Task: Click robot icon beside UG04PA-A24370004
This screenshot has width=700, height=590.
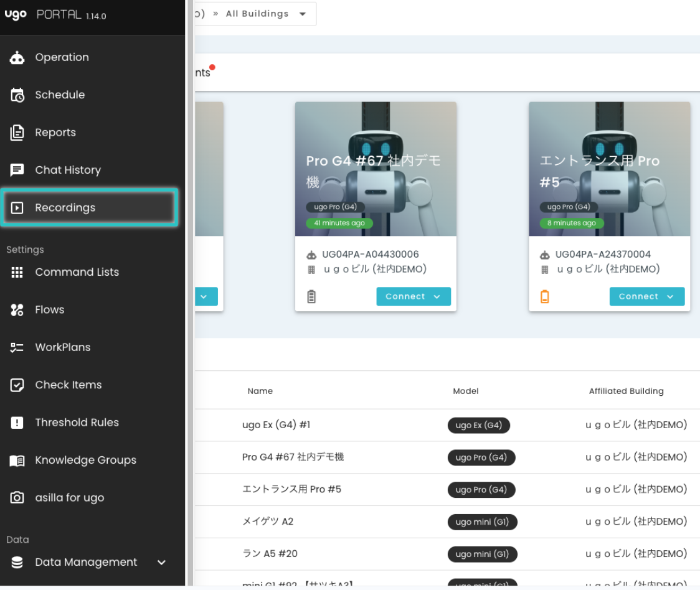Action: tap(545, 255)
